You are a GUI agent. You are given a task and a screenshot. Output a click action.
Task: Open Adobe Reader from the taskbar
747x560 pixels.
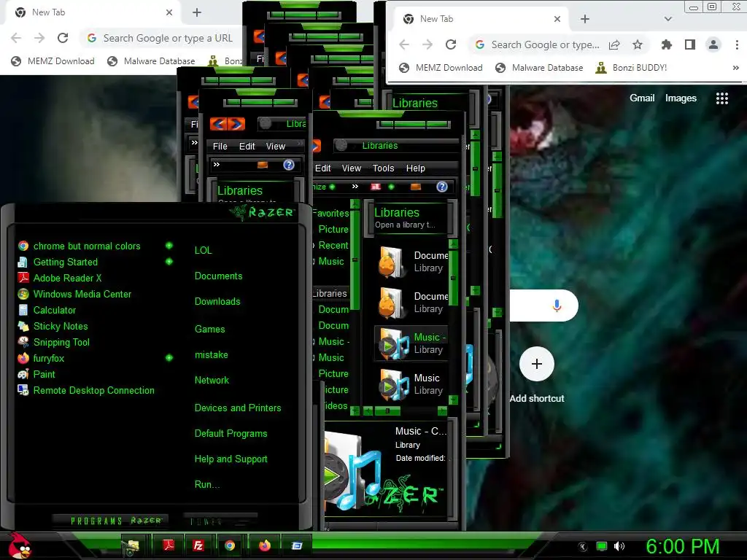point(169,545)
